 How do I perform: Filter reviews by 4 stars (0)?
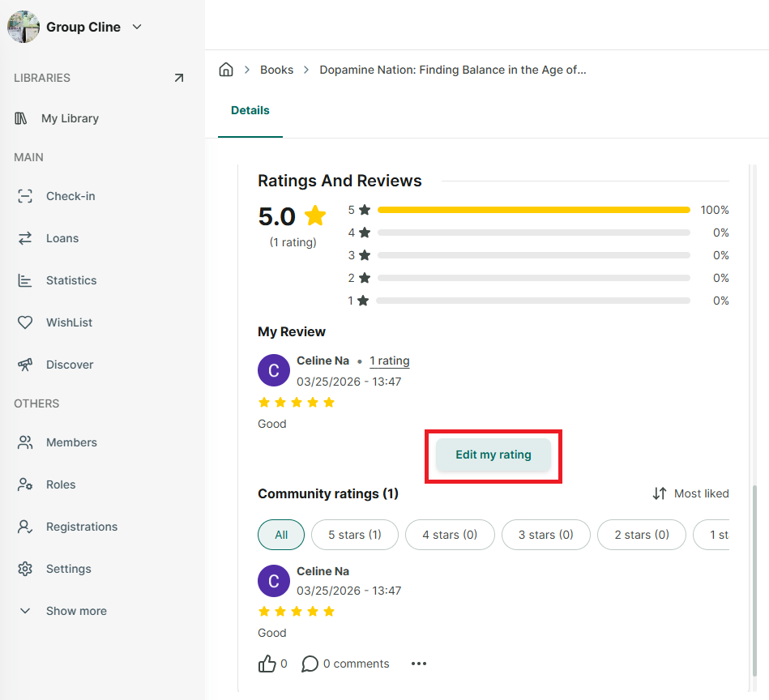(x=451, y=535)
